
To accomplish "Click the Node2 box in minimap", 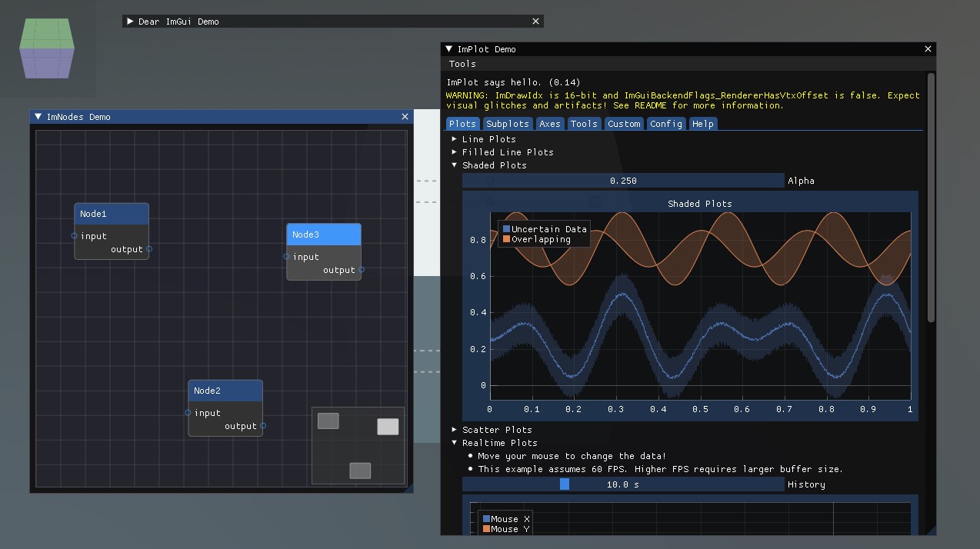I will [x=360, y=471].
